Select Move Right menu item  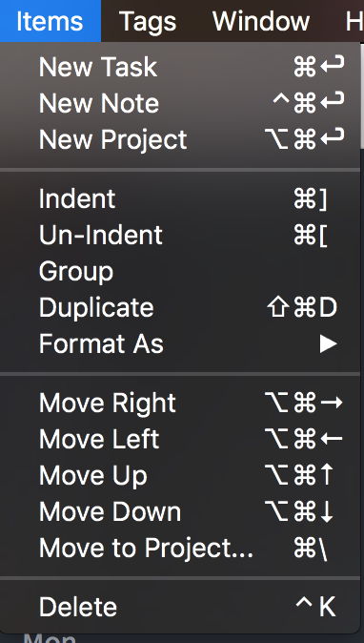pyautogui.click(x=180, y=404)
